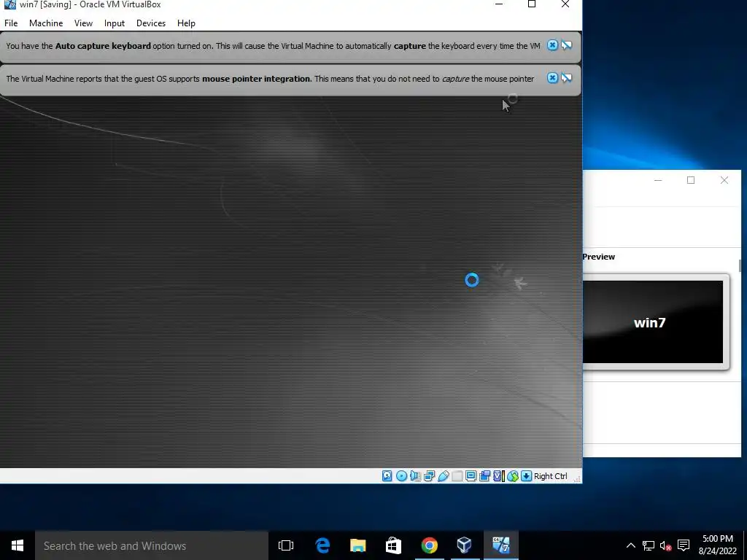Click the Right Ctrl host key label
747x560 pixels.
pyautogui.click(x=550, y=476)
